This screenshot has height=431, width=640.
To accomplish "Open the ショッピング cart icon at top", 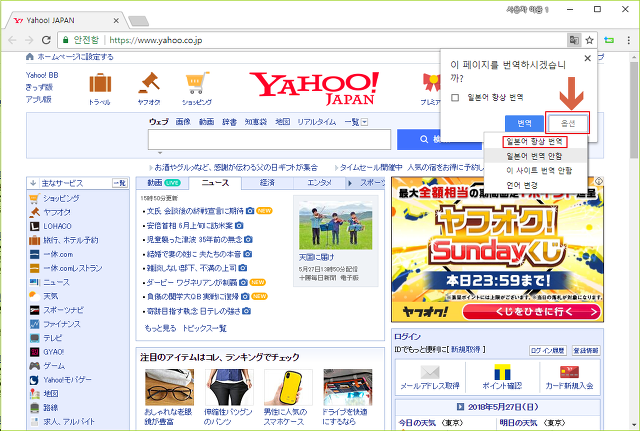I will pos(198,83).
